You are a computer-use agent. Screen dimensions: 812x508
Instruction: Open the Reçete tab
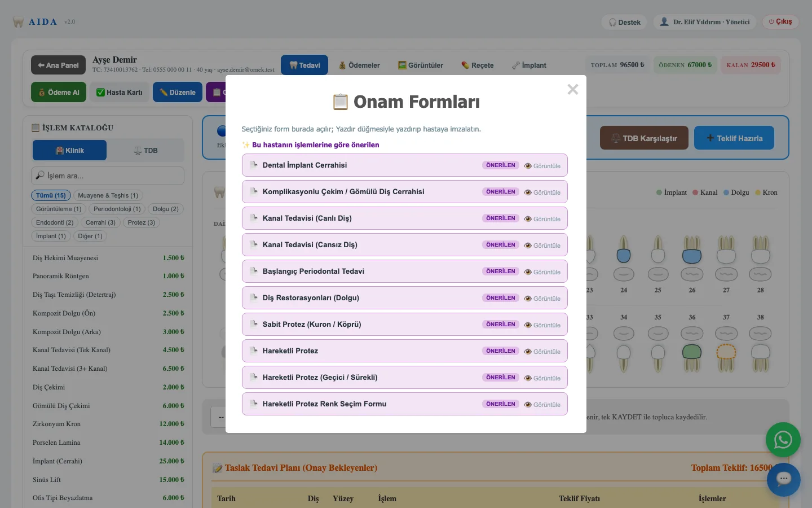[x=477, y=65]
